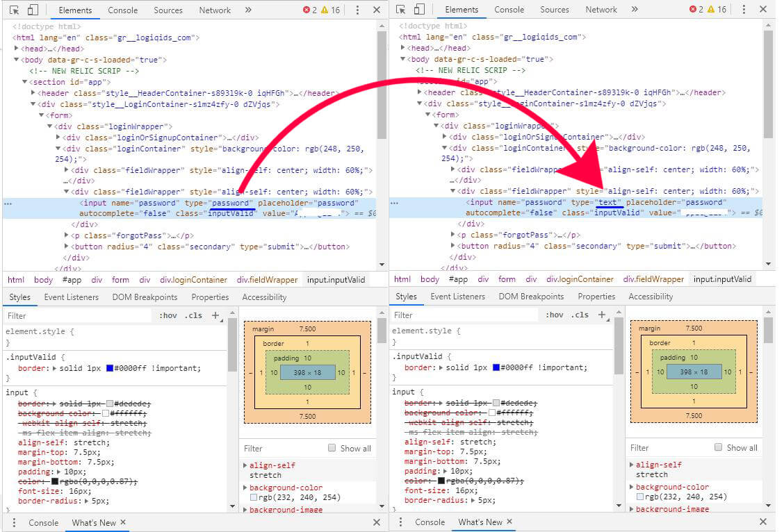Toggle the :hov element state pane
The height and width of the screenshot is (532, 784).
[x=167, y=315]
